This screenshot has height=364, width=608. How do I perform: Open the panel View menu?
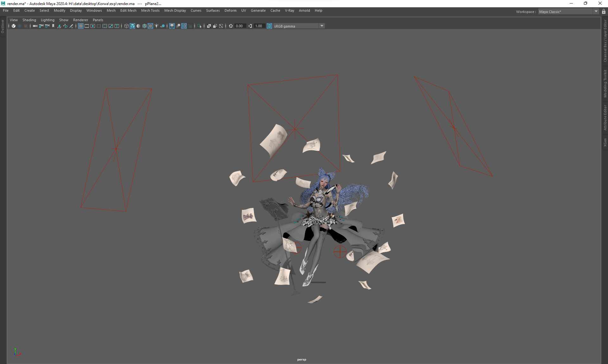14,20
